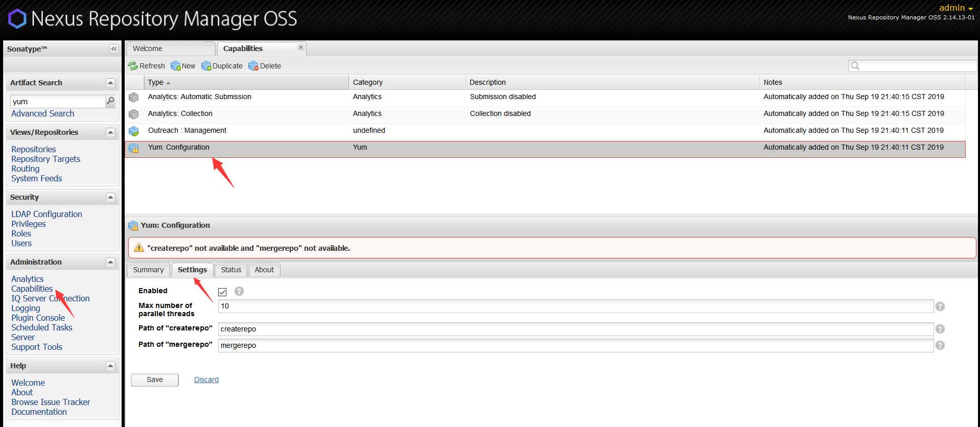Open the Users link
Image resolution: width=980 pixels, height=427 pixels.
pos(21,243)
